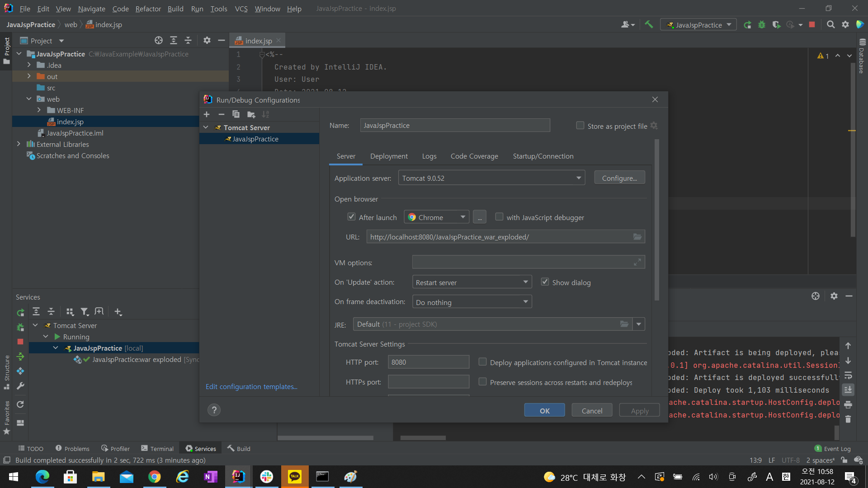The image size is (868, 488).
Task: Click the dialog vertical scrollbar
Action: (656, 220)
